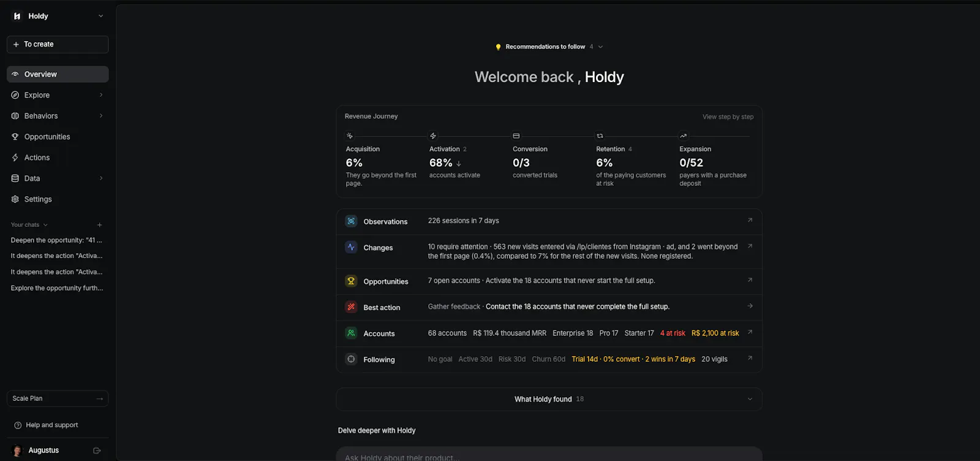Open chat "Explore the opportunity furth..."
The height and width of the screenshot is (461, 980).
[x=57, y=288]
